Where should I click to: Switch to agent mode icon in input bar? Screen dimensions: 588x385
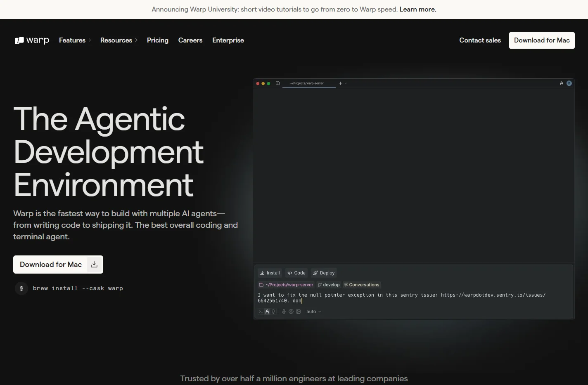[267, 312]
